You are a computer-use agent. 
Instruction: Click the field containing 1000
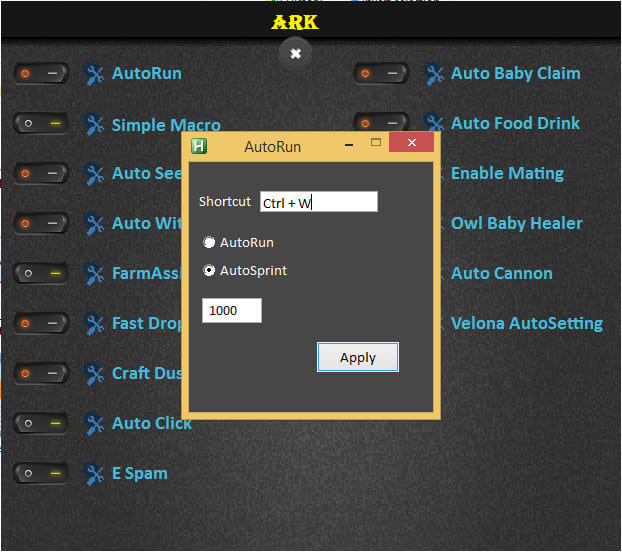click(x=232, y=311)
